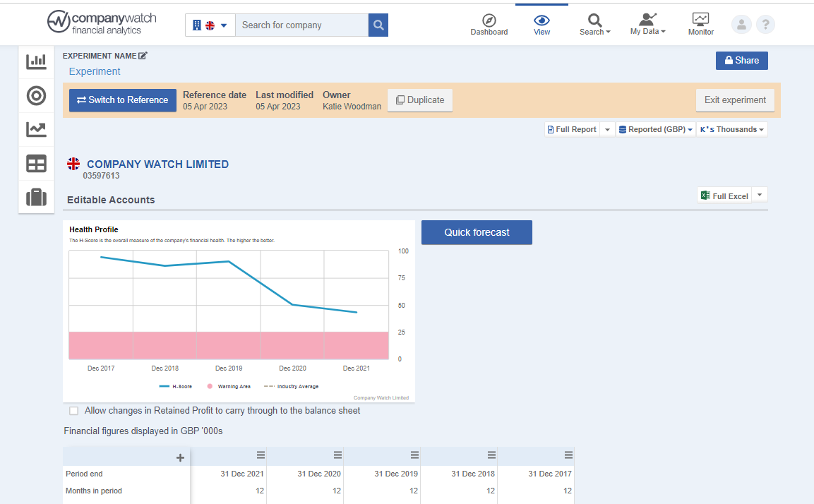
Task: Open the K's Thousands units dropdown
Action: click(731, 129)
